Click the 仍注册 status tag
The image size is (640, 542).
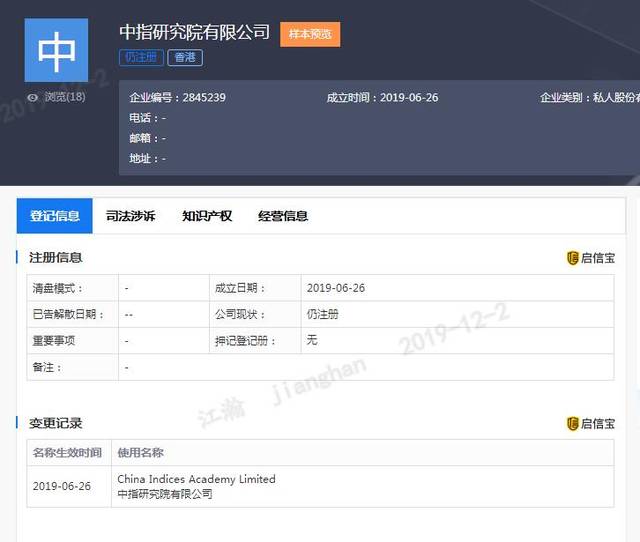click(x=141, y=58)
